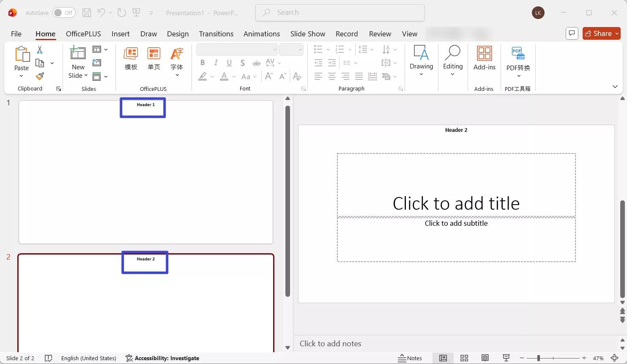Apply strikethrough to text
627x364 pixels.
pyautogui.click(x=256, y=63)
